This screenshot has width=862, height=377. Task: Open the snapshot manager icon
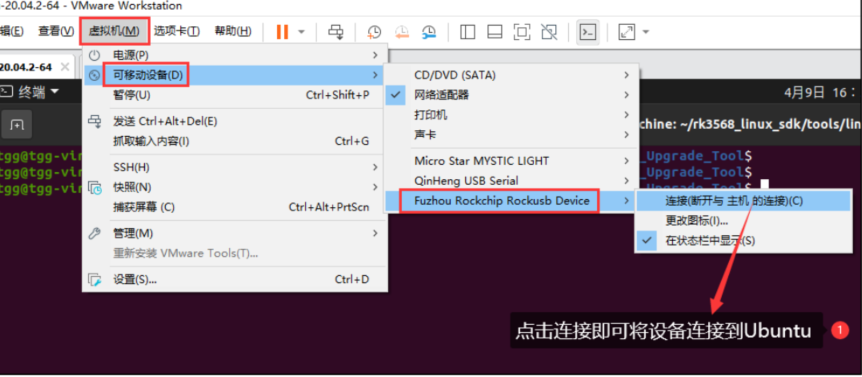coord(429,32)
